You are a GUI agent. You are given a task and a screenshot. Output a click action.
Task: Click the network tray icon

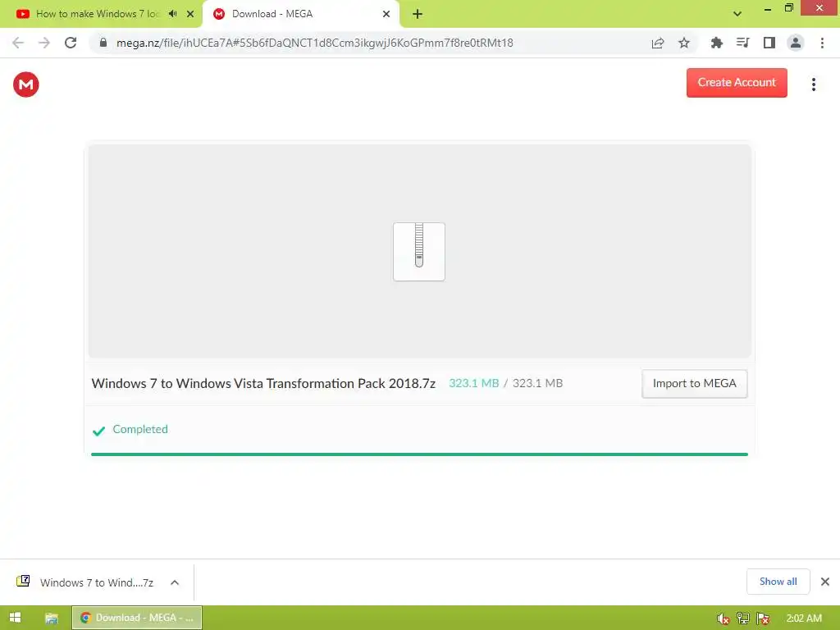(743, 619)
